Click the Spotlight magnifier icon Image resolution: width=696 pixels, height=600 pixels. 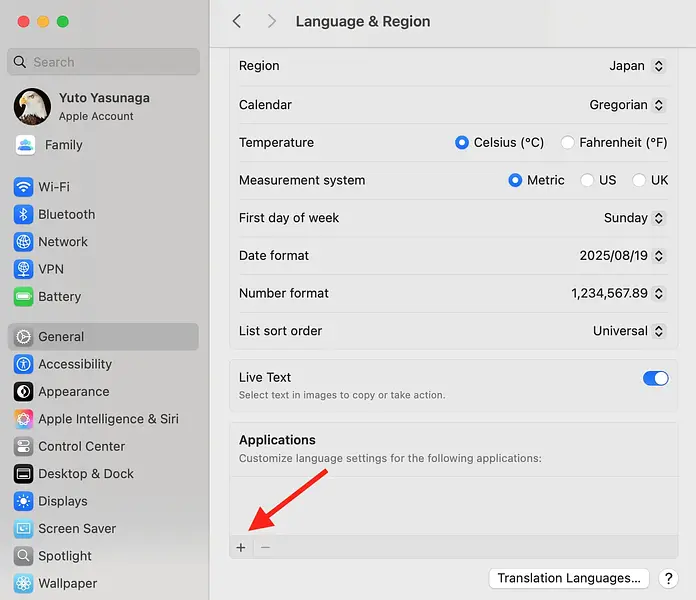pyautogui.click(x=24, y=556)
